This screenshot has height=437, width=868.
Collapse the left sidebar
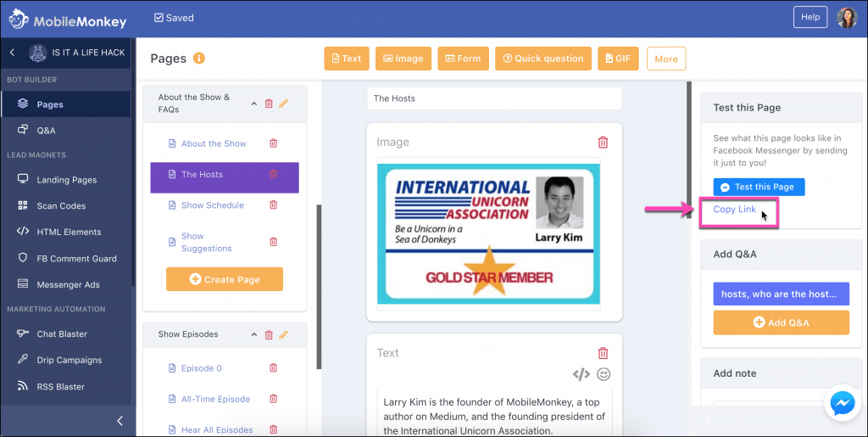click(120, 422)
